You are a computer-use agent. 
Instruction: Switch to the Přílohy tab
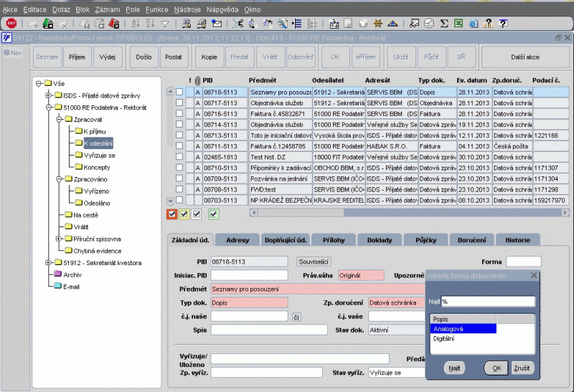(x=335, y=239)
